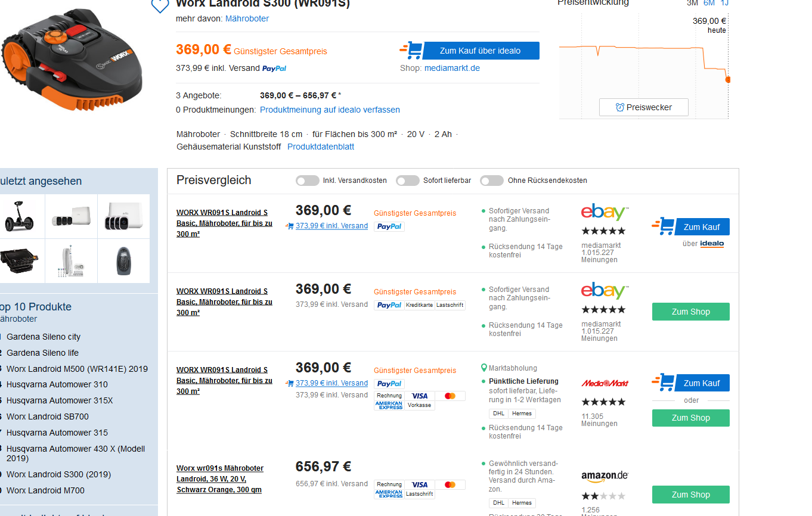Toggle the Inkl. Versandkosten switch

point(308,181)
